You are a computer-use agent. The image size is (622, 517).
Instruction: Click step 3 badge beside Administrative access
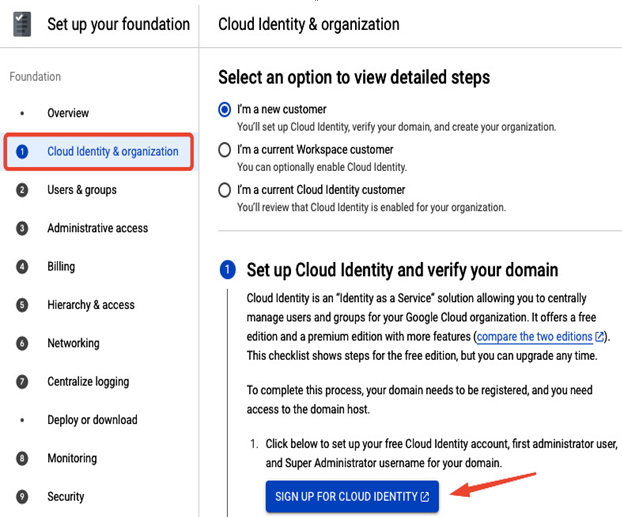tap(22, 228)
